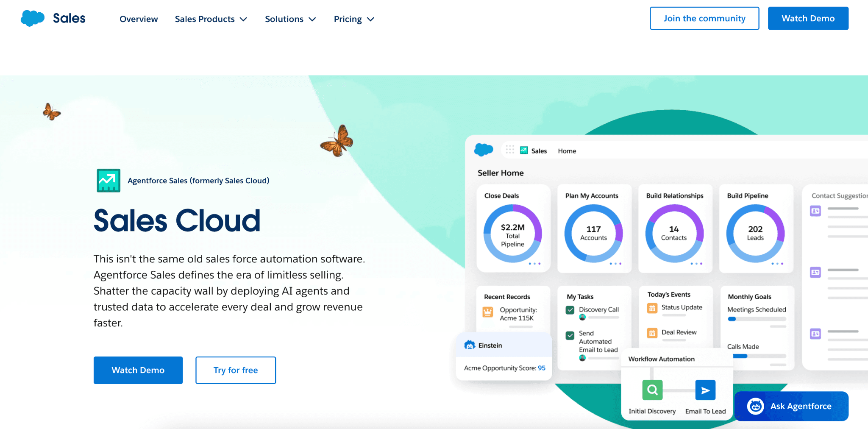Click the Initial Discovery magnifier icon
Image resolution: width=868 pixels, height=429 pixels.
(x=652, y=390)
